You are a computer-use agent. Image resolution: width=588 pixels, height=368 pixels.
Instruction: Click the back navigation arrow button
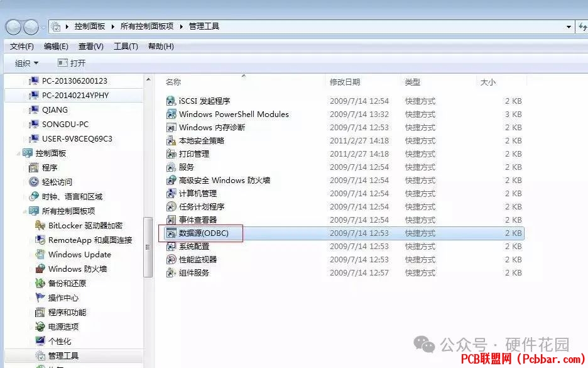click(13, 26)
